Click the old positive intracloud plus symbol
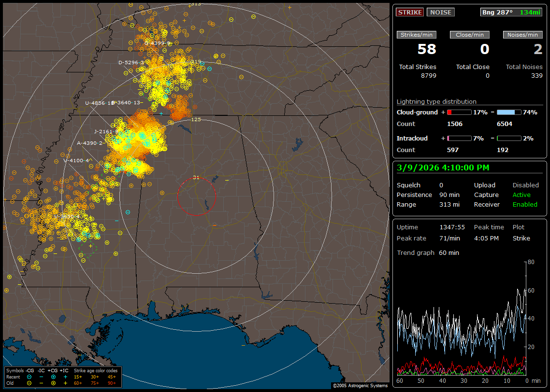This screenshot has height=392, width=550. [x=65, y=383]
